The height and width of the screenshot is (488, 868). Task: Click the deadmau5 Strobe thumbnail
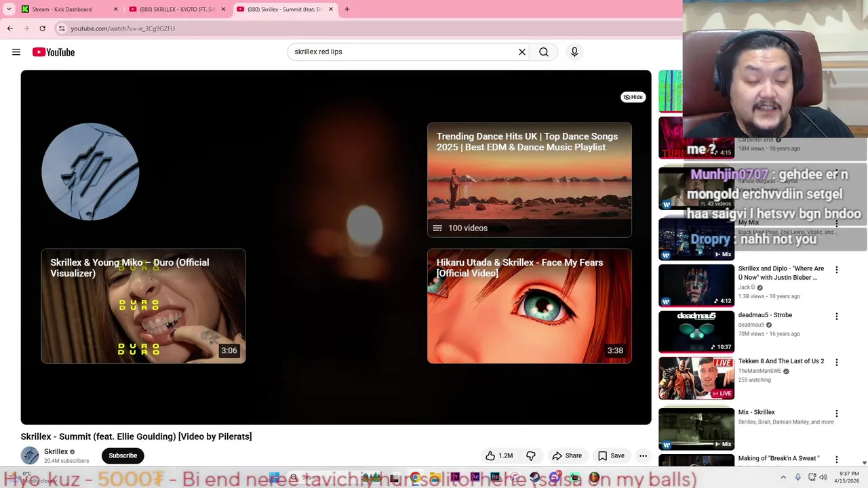(696, 331)
